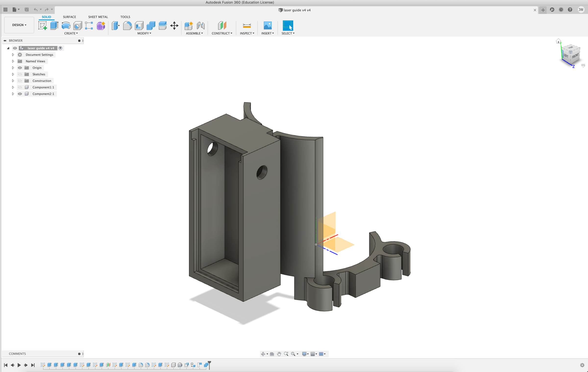The width and height of the screenshot is (588, 372).
Task: Click the Extrude tool icon
Action: pyautogui.click(x=54, y=25)
